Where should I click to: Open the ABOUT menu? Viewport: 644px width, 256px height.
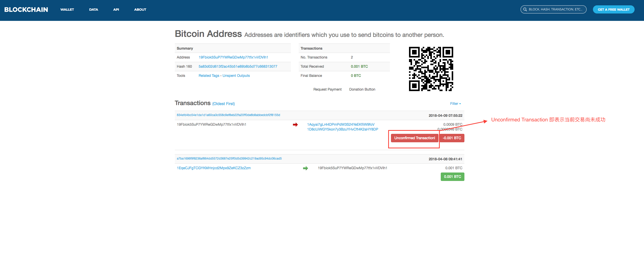click(140, 9)
